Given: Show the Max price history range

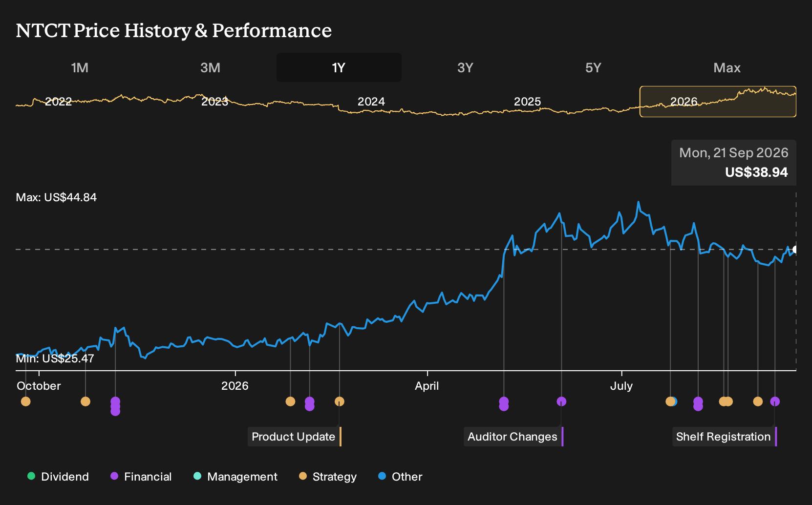Looking at the screenshot, I should pyautogui.click(x=727, y=67).
